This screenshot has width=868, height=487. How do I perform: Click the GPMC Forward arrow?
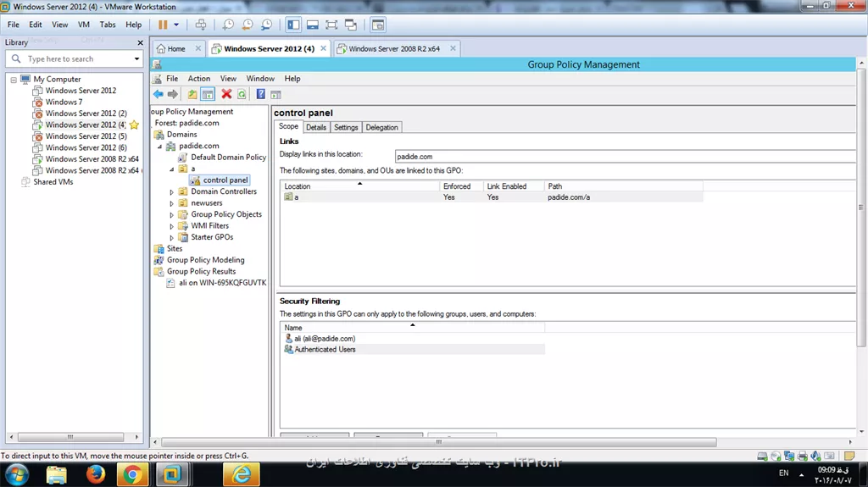(173, 94)
